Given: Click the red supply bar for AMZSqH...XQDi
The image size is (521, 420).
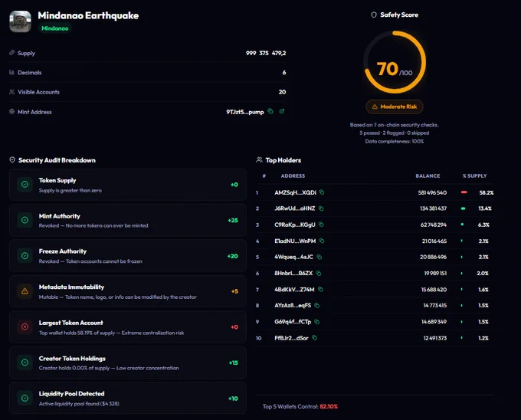Looking at the screenshot, I should tap(464, 192).
